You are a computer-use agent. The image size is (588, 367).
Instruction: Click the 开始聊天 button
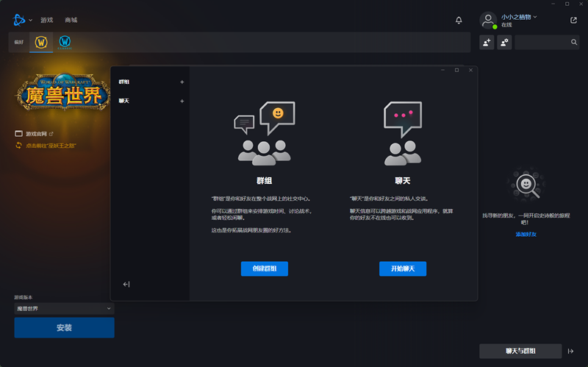(403, 268)
